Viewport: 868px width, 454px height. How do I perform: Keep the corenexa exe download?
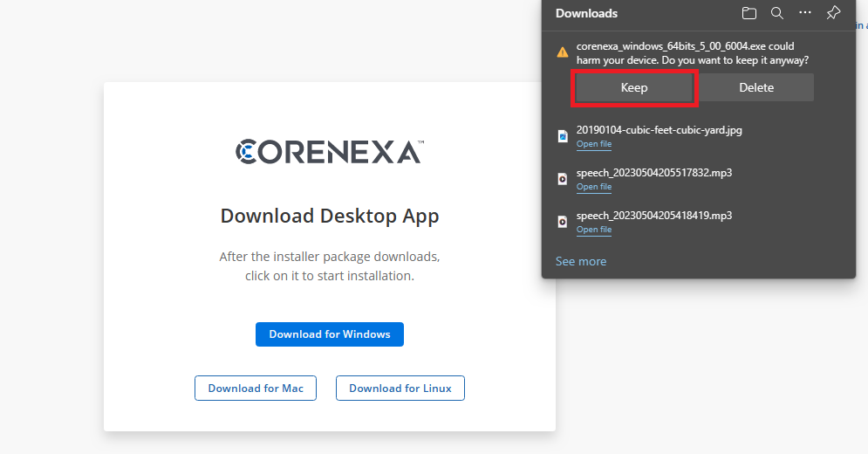click(x=634, y=87)
